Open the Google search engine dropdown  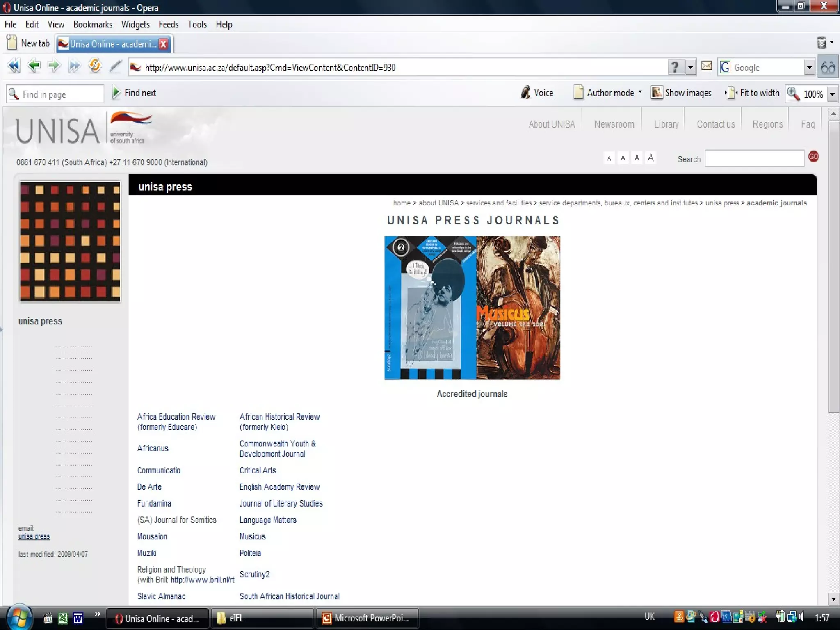coord(809,67)
